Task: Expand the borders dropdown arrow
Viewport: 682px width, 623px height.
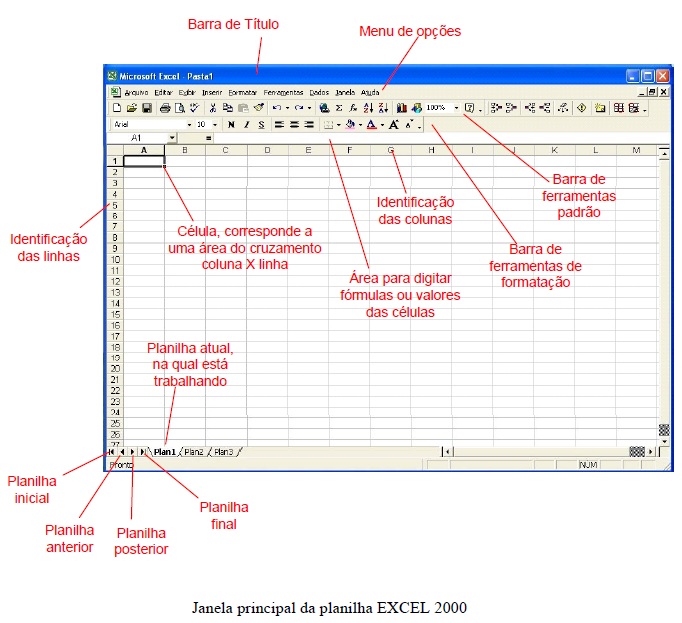Action: [339, 125]
